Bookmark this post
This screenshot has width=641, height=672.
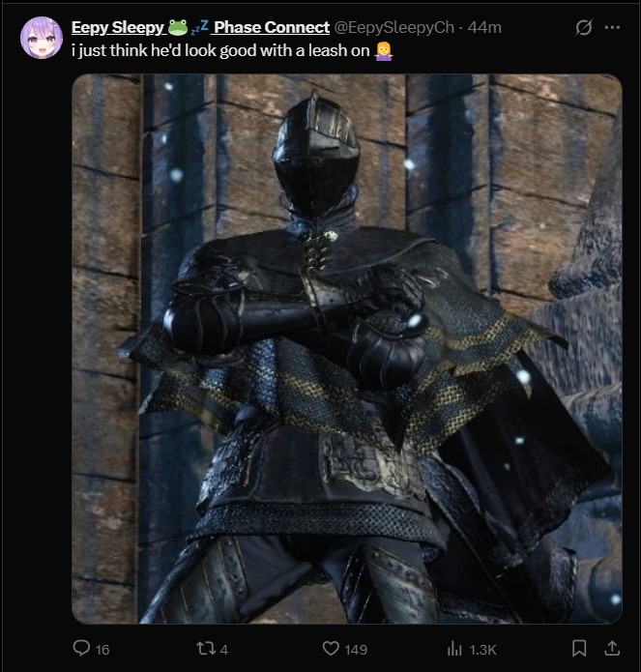(x=579, y=648)
